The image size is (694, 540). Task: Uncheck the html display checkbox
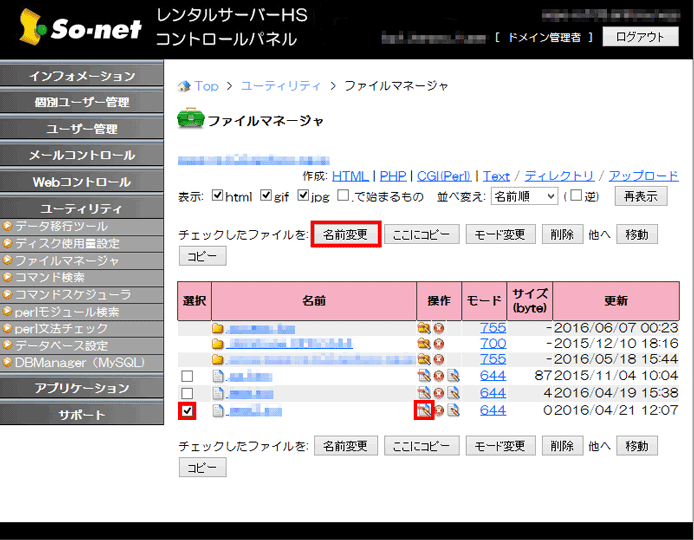(x=217, y=196)
